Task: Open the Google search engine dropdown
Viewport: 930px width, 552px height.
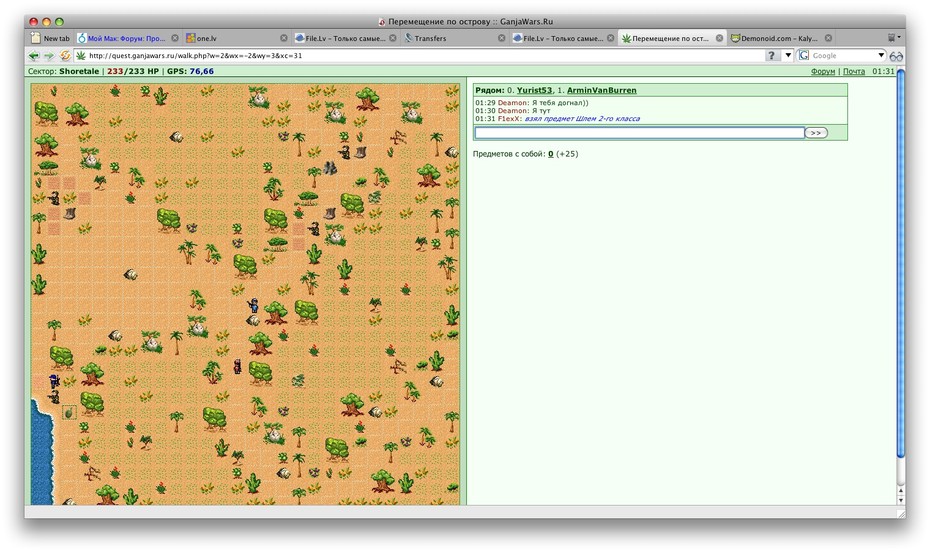Action: point(881,55)
